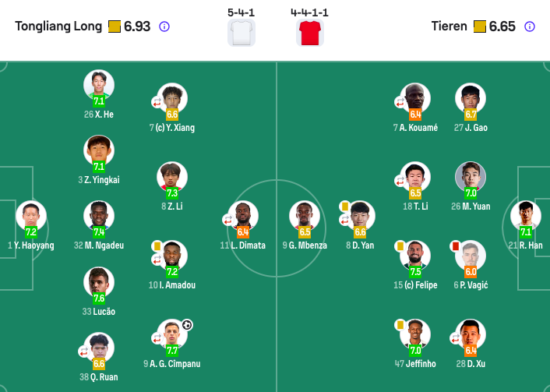Select G. Mbenza's player avatar
550x392 pixels.
305,215
